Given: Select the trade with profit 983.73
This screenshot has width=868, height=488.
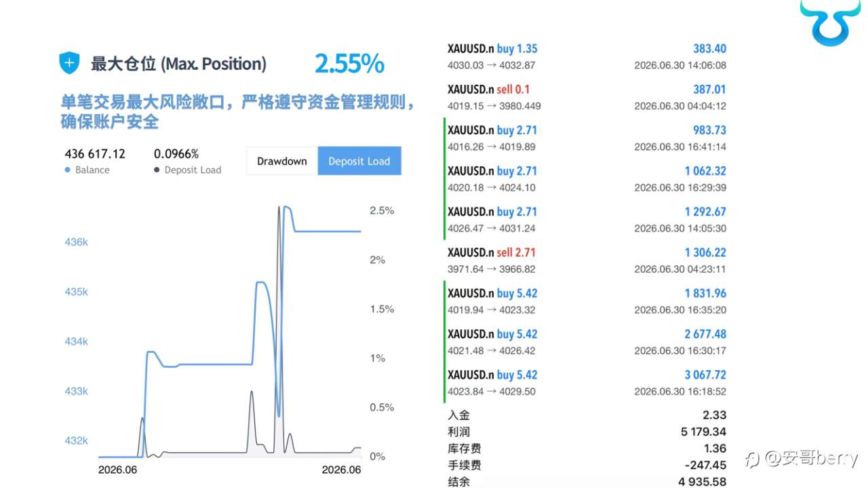Looking at the screenshot, I should tap(587, 138).
